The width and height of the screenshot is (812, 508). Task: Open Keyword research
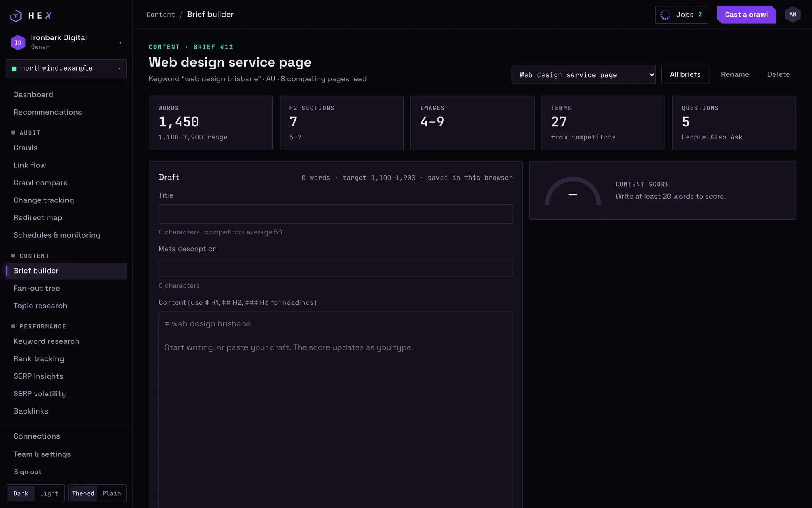click(66, 341)
